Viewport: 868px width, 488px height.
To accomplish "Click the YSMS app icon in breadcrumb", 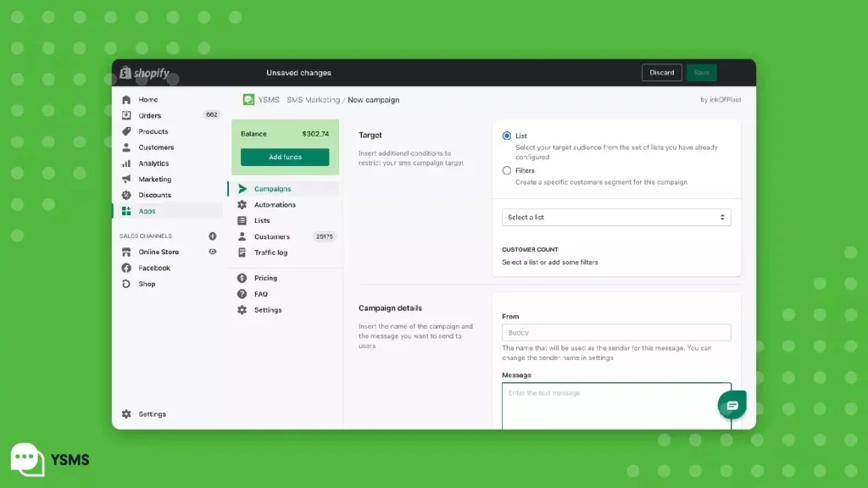I will coord(248,100).
